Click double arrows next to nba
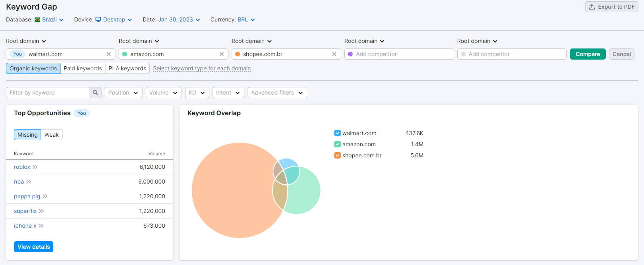This screenshot has height=265, width=644. tap(29, 182)
